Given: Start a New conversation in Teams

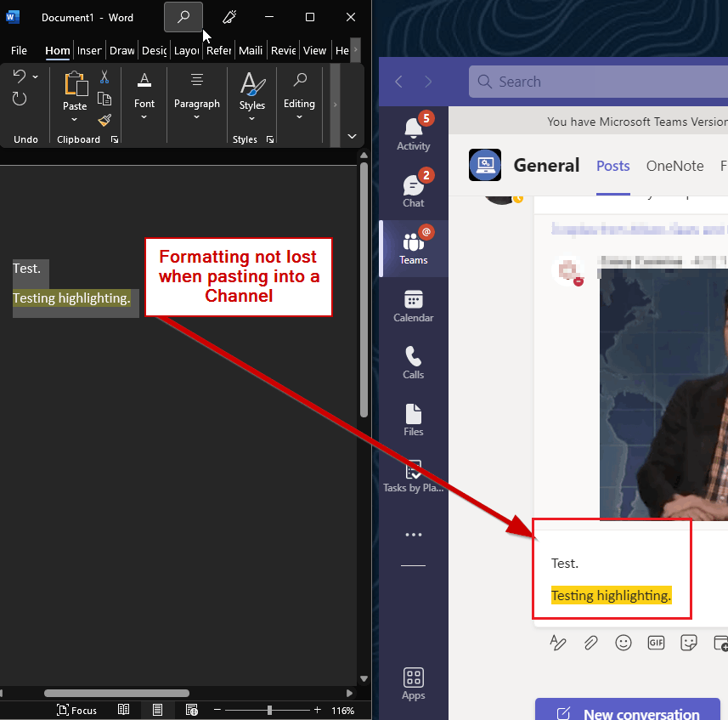Looking at the screenshot, I should (x=628, y=711).
